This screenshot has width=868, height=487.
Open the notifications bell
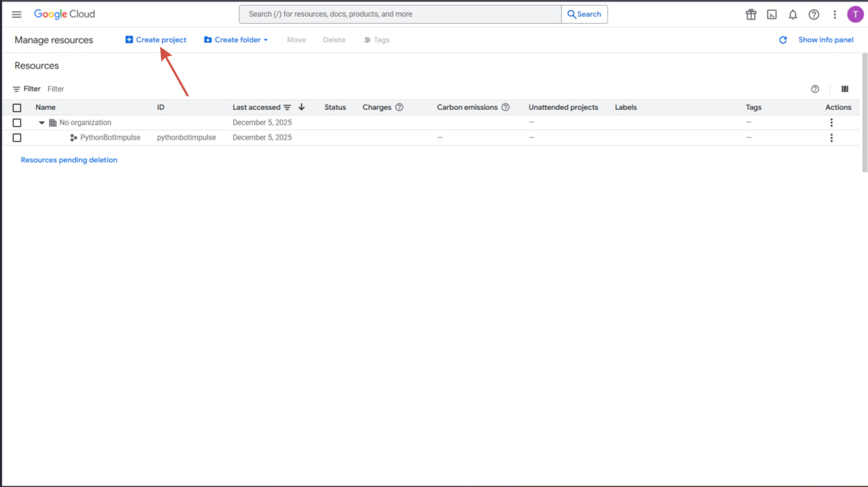click(x=793, y=14)
